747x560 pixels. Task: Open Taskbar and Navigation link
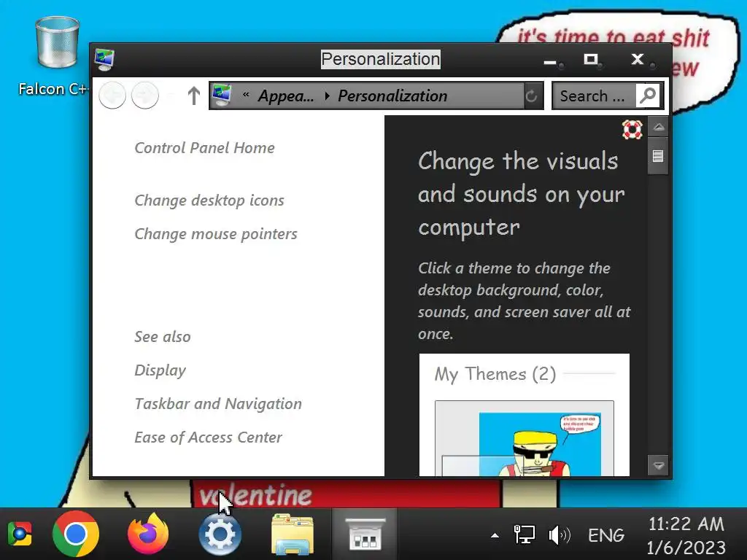click(x=218, y=404)
